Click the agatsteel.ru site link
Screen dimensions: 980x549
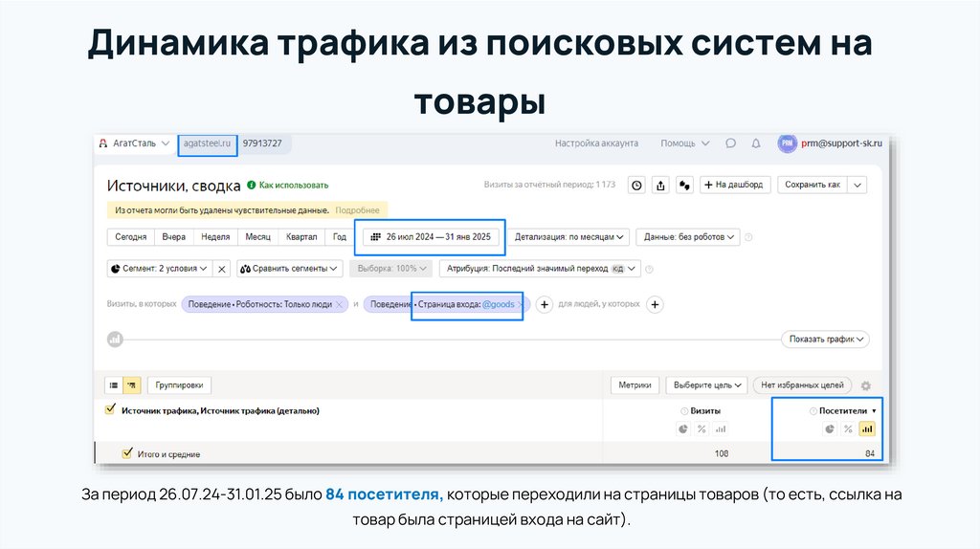[x=207, y=143]
